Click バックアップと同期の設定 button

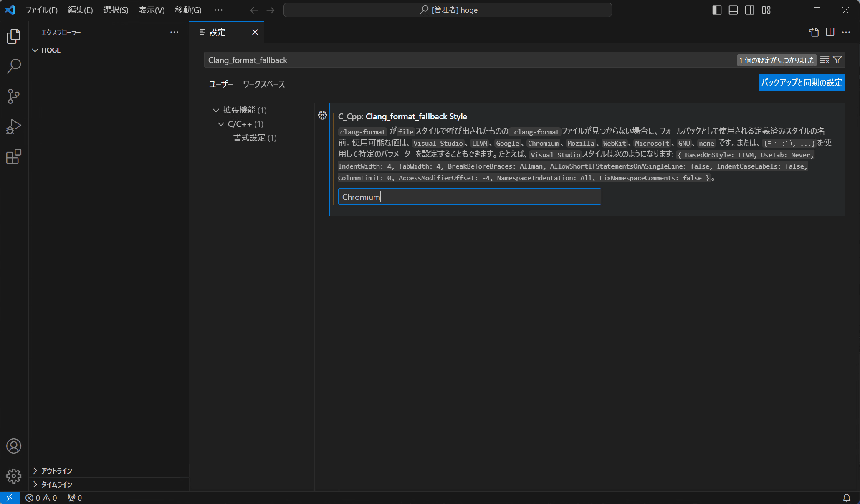[802, 82]
